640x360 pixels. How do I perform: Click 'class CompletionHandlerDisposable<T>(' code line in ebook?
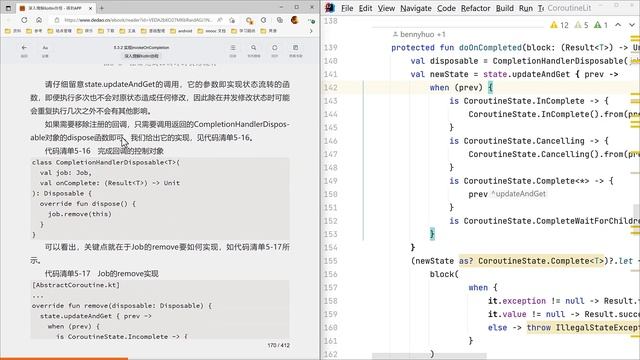pyautogui.click(x=106, y=162)
